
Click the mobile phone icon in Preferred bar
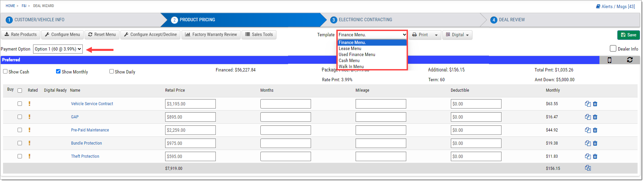(610, 60)
